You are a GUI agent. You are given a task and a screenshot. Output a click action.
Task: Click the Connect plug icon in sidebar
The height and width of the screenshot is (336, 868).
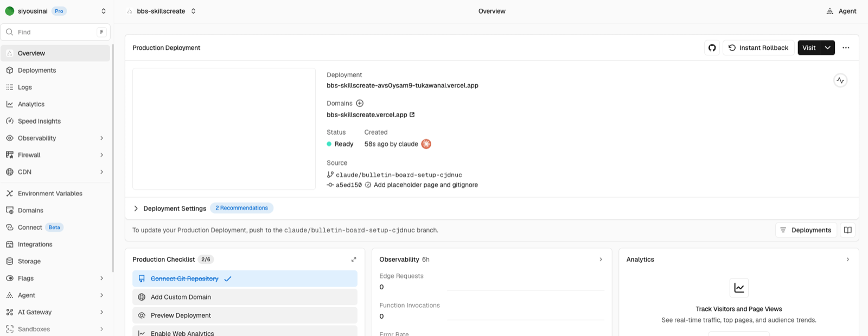pyautogui.click(x=10, y=227)
